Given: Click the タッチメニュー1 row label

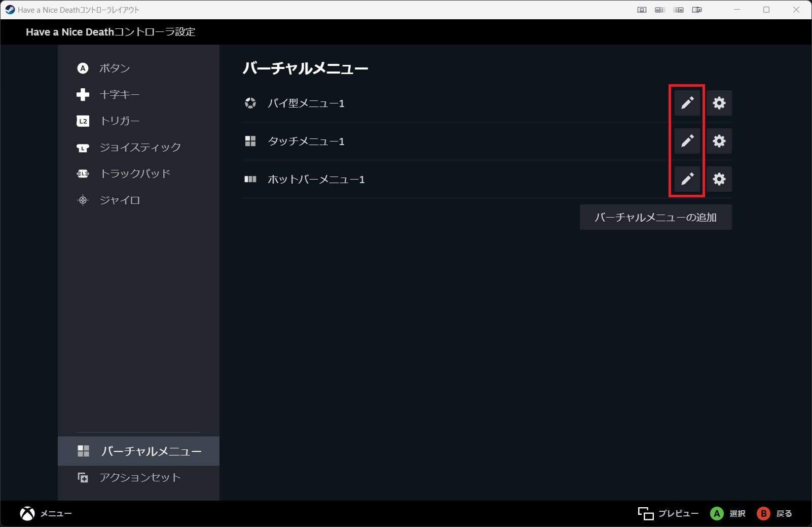Looking at the screenshot, I should pos(306,142).
